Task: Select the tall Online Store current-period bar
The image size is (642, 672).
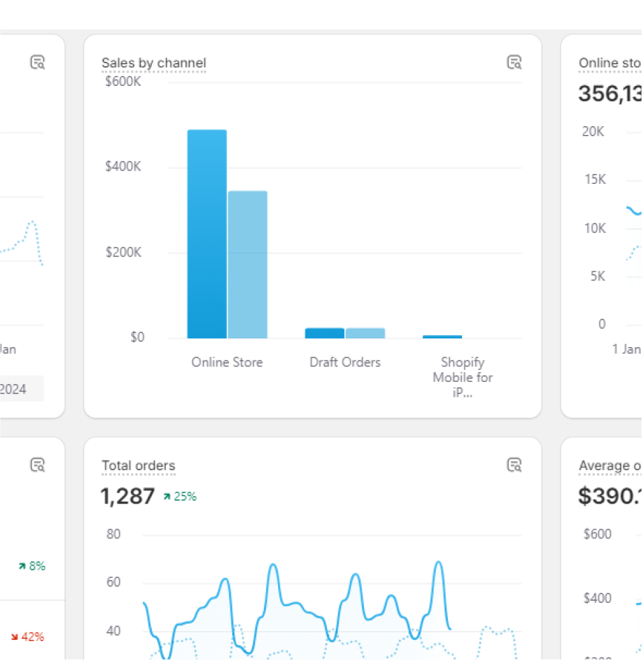Action: click(x=207, y=234)
